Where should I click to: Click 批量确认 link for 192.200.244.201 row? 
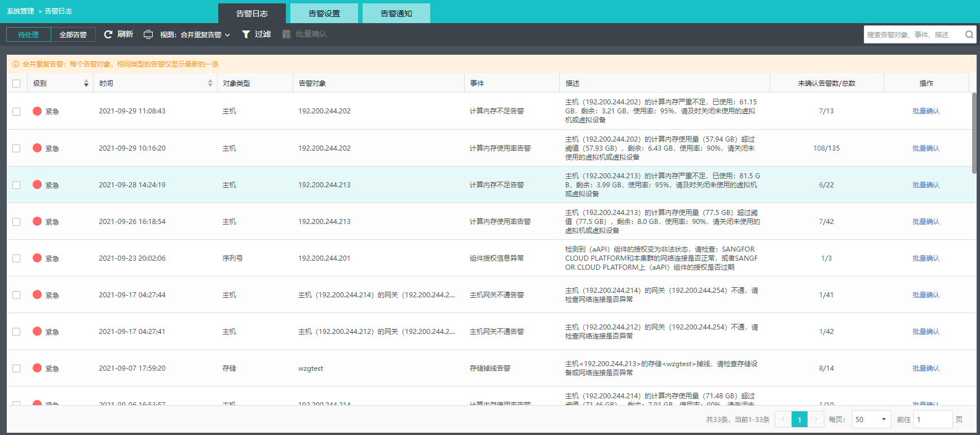(x=926, y=258)
